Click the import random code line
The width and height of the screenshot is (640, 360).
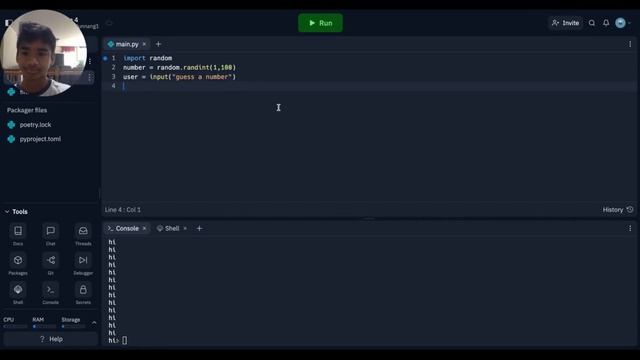pyautogui.click(x=147, y=58)
